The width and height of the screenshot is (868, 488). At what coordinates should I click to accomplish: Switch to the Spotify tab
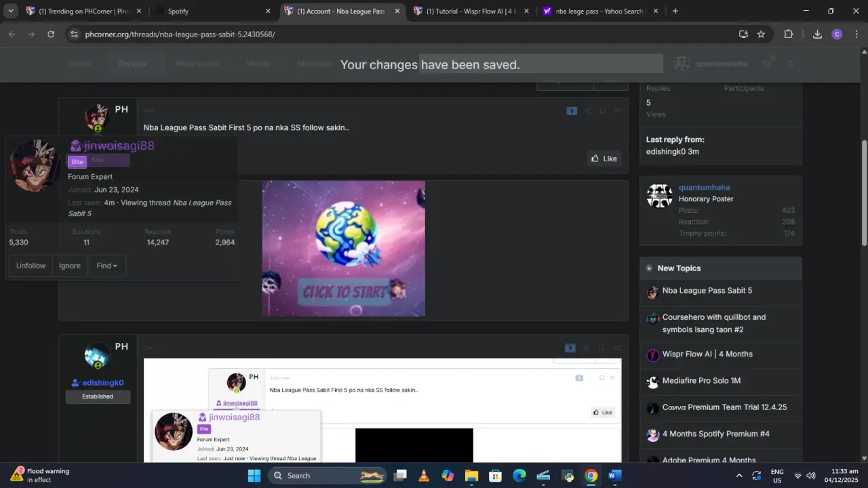[x=212, y=11]
